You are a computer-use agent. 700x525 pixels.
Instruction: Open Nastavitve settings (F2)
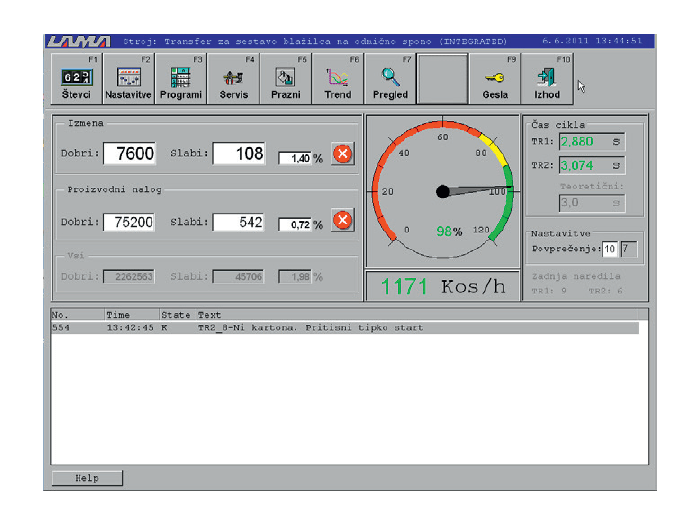point(129,79)
